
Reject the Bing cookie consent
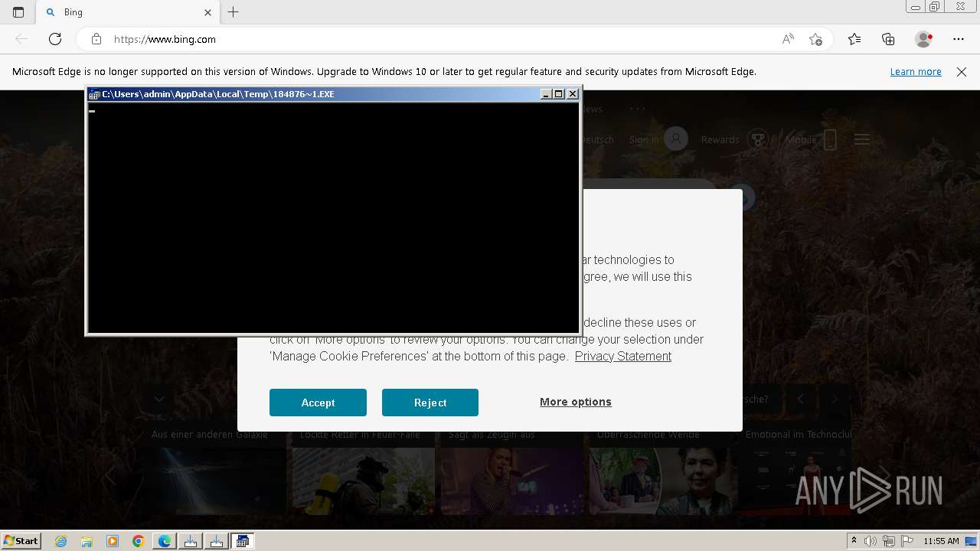pyautogui.click(x=430, y=403)
